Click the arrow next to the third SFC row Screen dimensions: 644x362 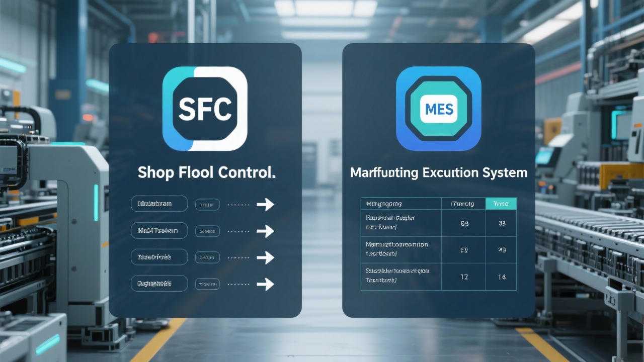266,257
